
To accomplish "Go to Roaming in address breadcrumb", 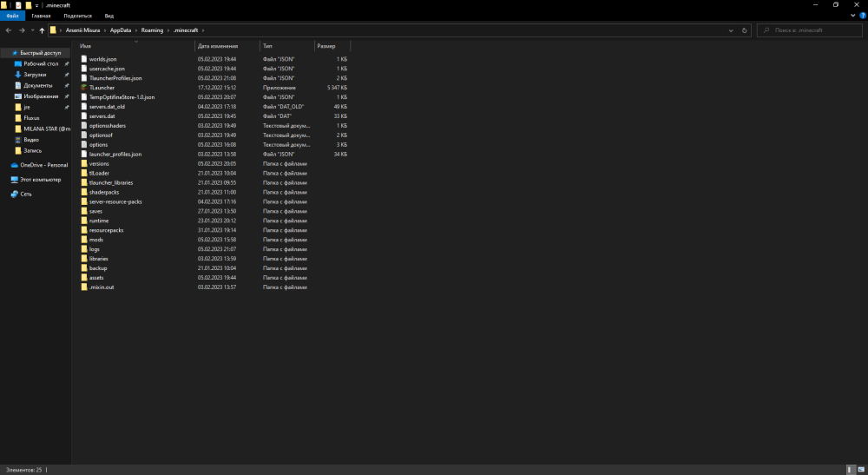I will point(152,30).
